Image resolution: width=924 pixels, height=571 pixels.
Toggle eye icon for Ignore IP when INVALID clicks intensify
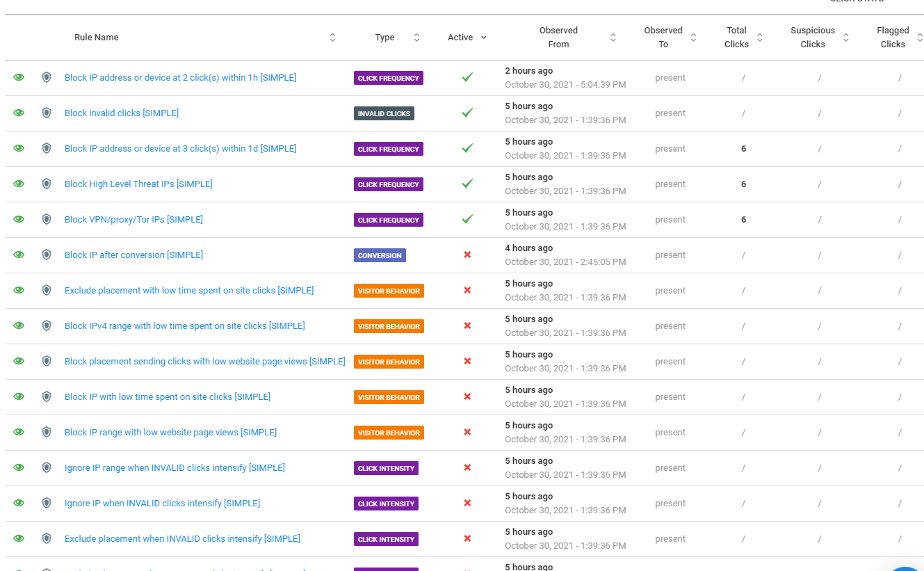19,503
